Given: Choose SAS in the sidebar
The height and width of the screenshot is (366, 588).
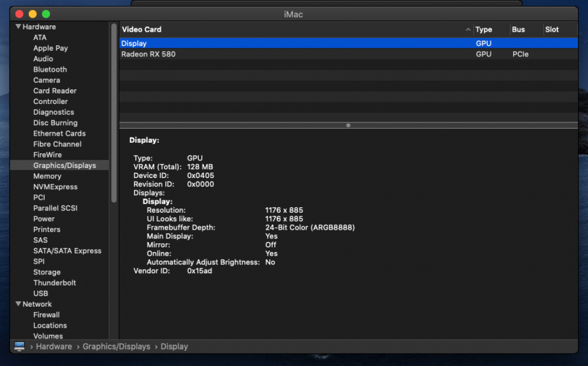Looking at the screenshot, I should tap(41, 240).
